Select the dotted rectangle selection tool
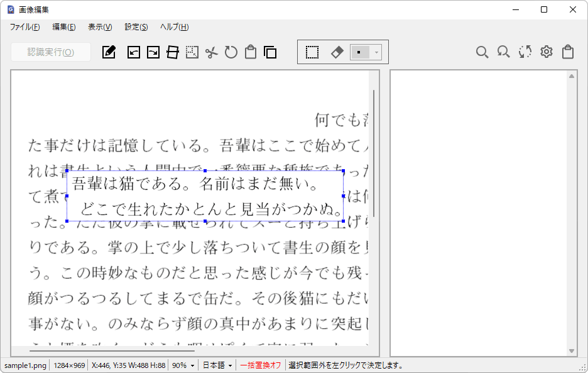588x373 pixels. (x=312, y=52)
